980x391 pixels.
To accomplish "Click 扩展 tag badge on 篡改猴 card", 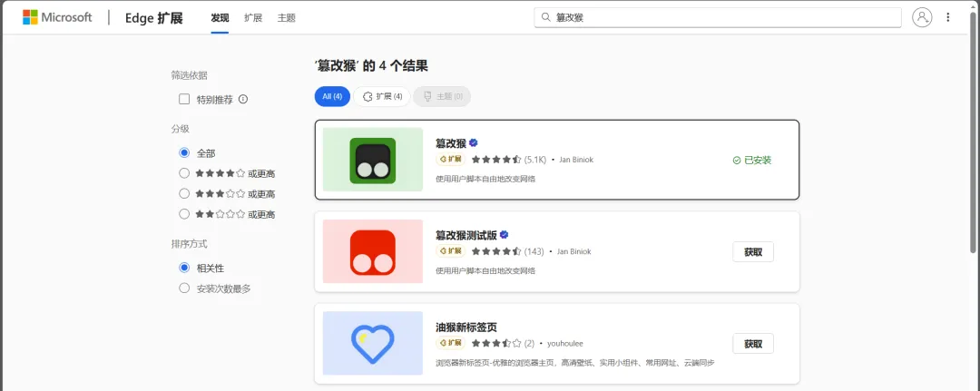I will click(451, 160).
